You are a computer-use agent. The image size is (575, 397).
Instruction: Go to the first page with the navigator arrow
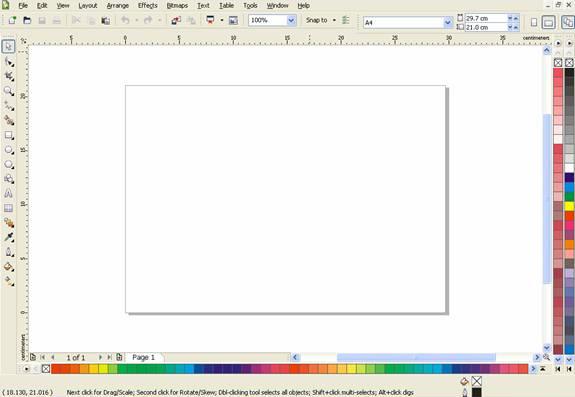[x=43, y=357]
